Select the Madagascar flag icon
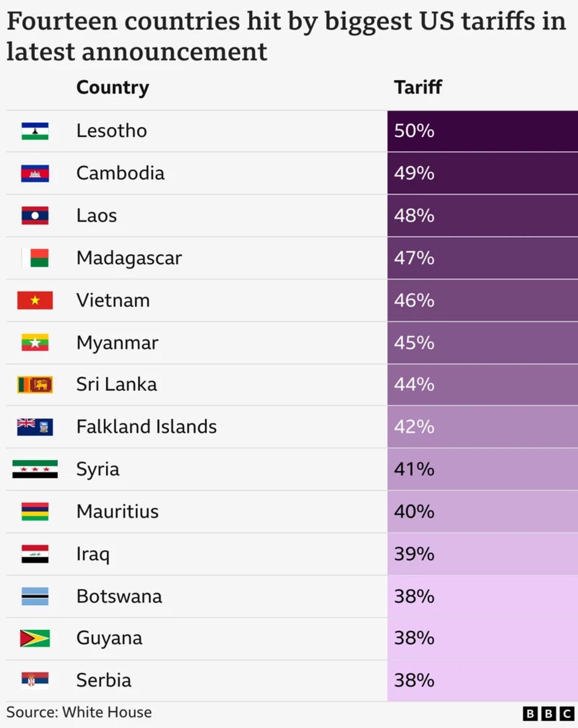 point(35,258)
